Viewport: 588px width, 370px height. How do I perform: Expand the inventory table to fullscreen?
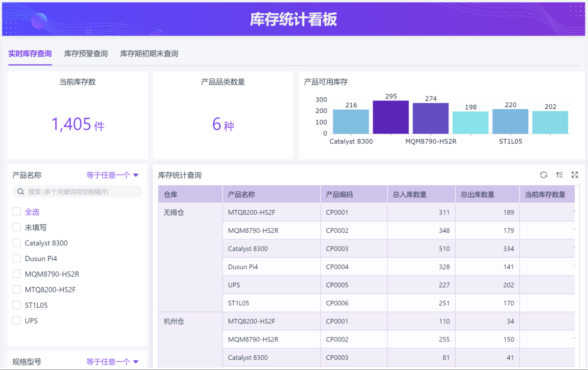coord(575,175)
